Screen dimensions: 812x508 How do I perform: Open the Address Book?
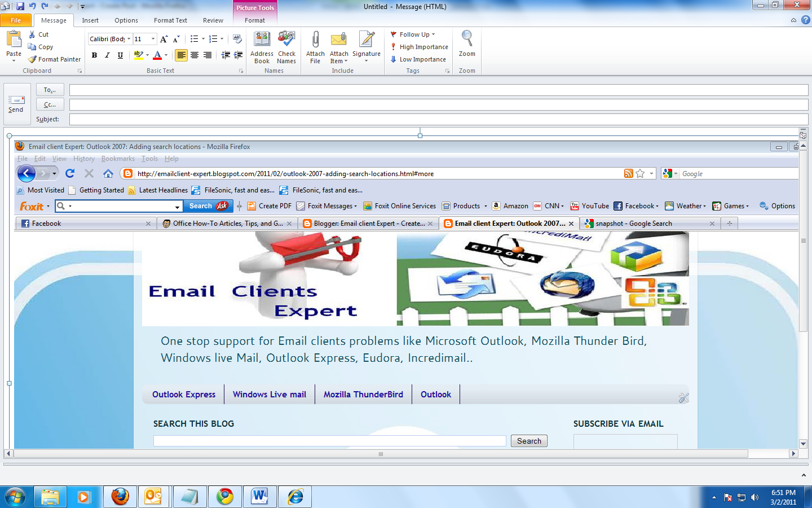point(262,39)
